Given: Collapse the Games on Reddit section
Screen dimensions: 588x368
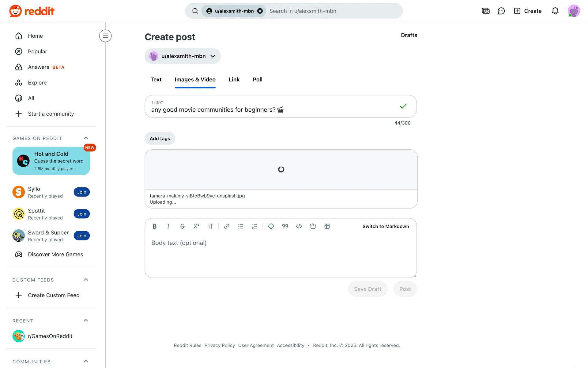Looking at the screenshot, I should [86, 138].
